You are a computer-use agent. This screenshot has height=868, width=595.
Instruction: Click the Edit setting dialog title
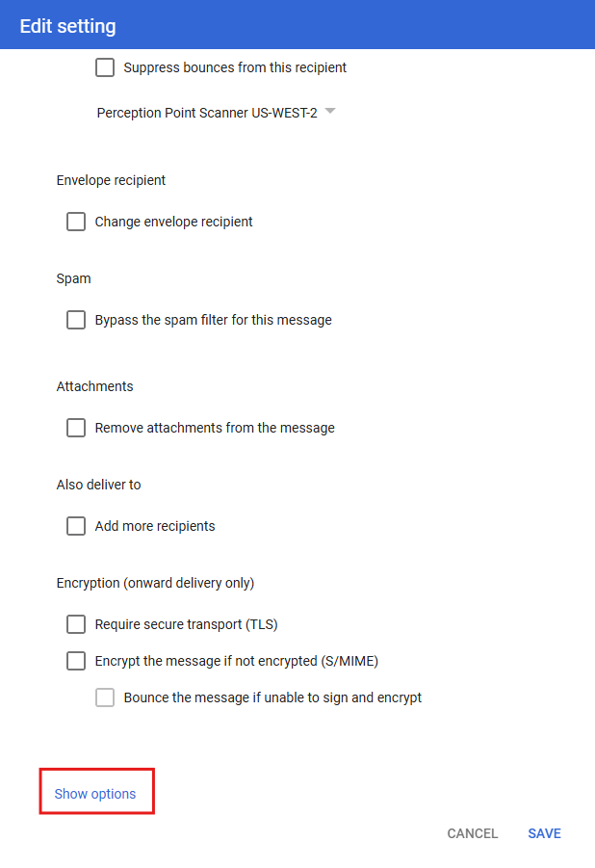[67, 26]
